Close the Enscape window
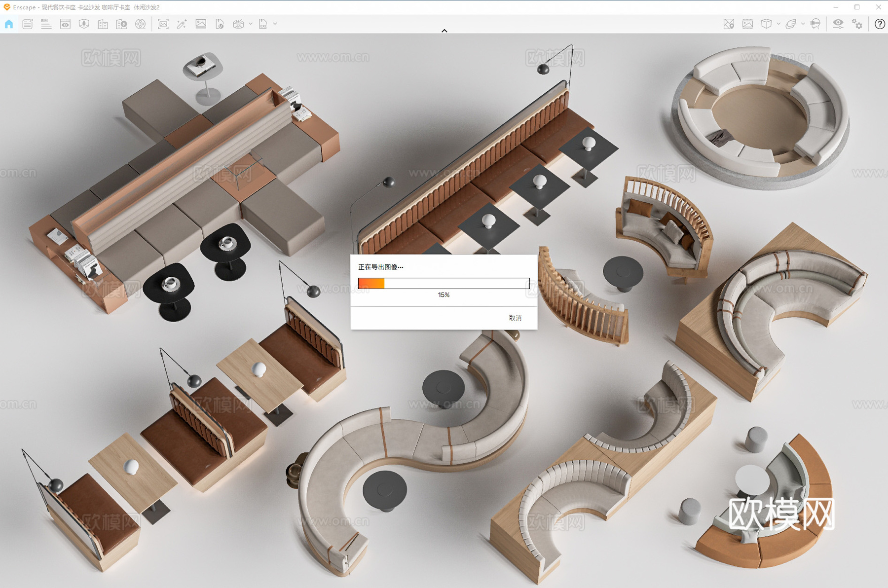Image resolution: width=888 pixels, height=588 pixels. 878,7
